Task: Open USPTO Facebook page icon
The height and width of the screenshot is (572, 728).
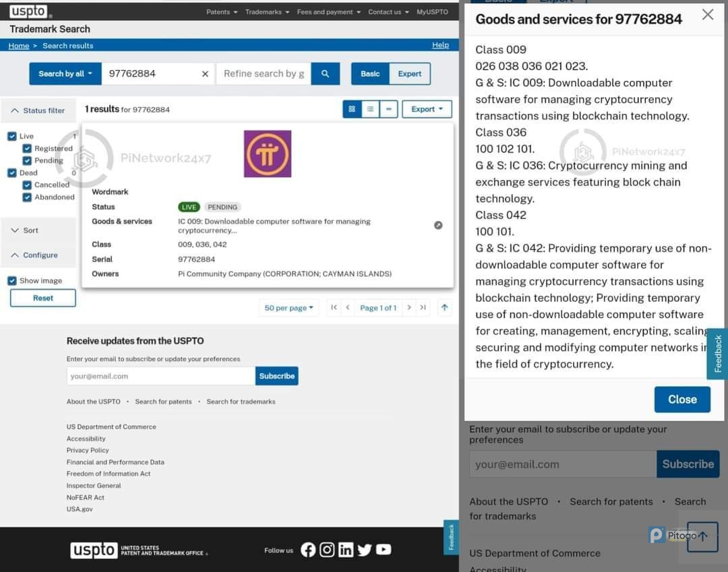Action: pyautogui.click(x=308, y=550)
